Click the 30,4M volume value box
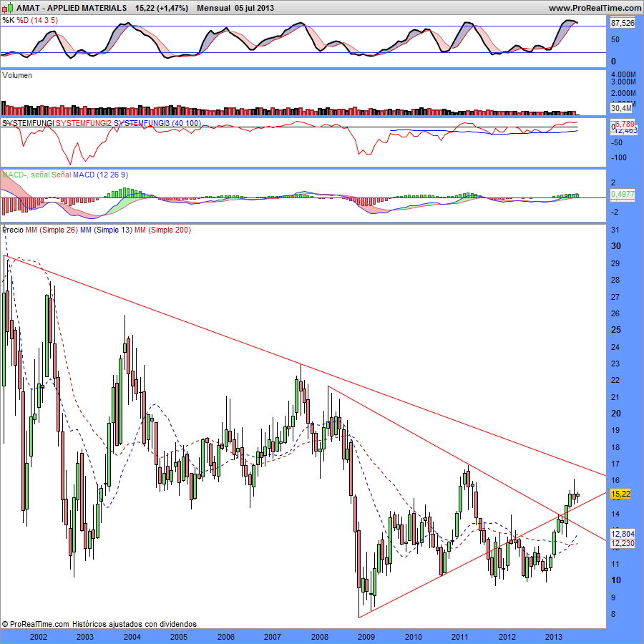This screenshot has height=644, width=644. [x=621, y=108]
